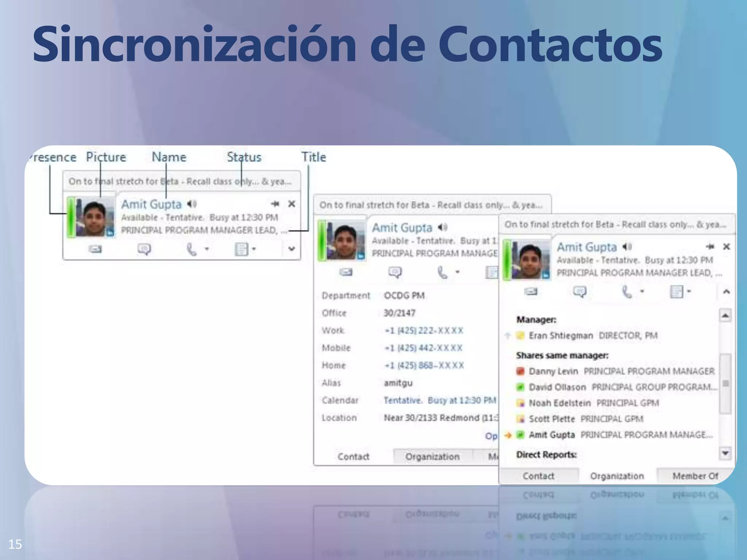Select Member Of tab in right card
This screenshot has height=560, width=747.
point(695,476)
